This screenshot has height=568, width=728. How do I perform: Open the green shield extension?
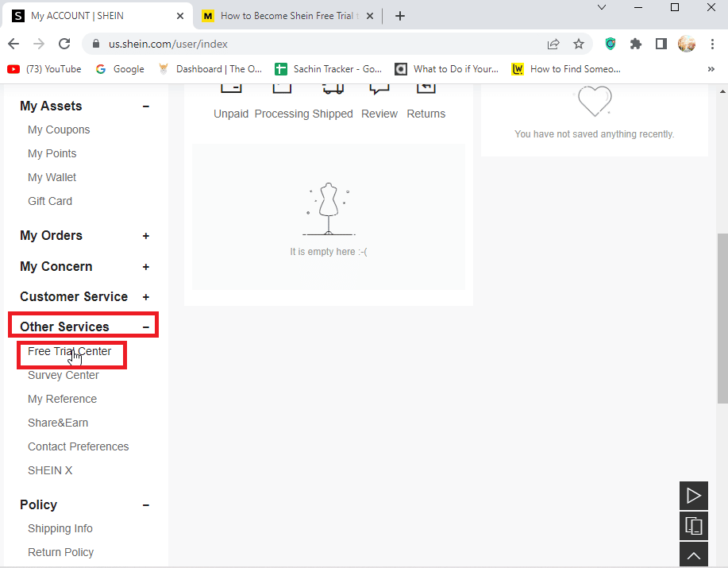pos(611,44)
